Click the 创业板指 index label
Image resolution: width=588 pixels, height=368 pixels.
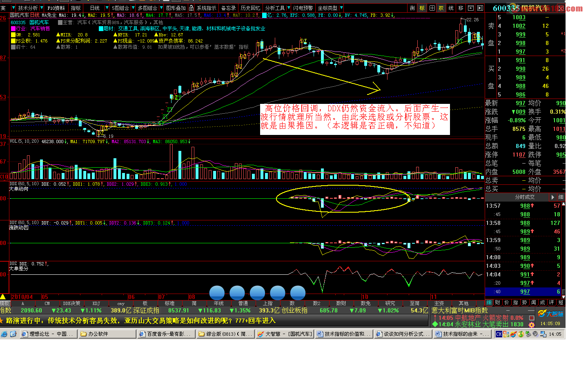(x=294, y=311)
